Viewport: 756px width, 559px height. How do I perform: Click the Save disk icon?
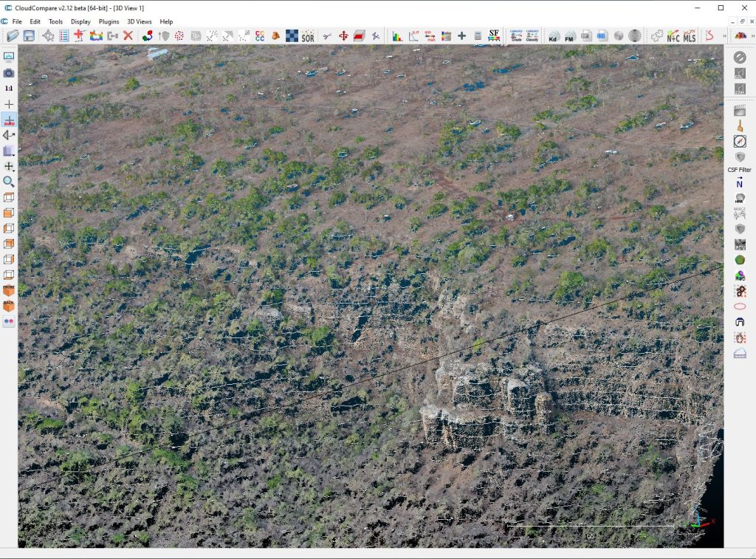(29, 35)
